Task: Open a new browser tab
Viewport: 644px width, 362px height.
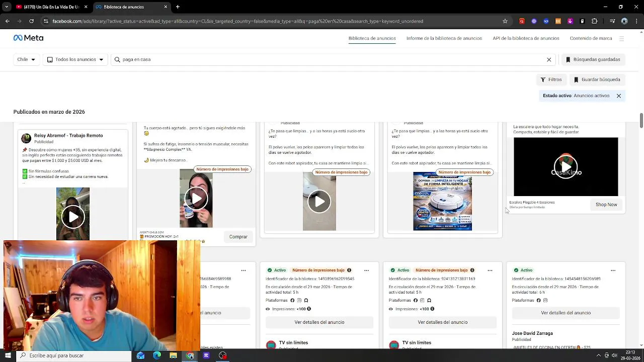Action: click(x=178, y=7)
